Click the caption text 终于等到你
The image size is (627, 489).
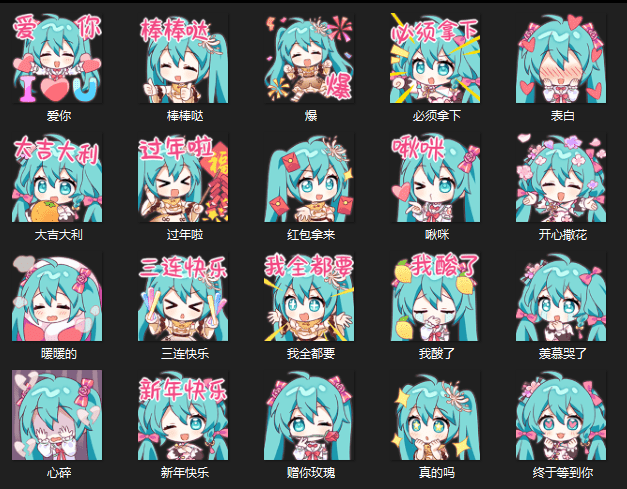[563, 473]
